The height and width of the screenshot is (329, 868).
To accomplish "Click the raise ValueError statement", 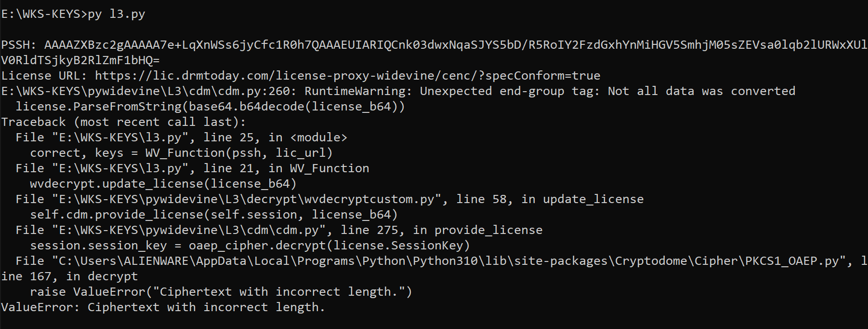I will (x=221, y=292).
